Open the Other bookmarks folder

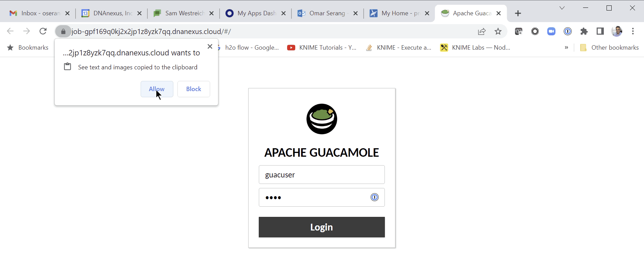point(609,48)
